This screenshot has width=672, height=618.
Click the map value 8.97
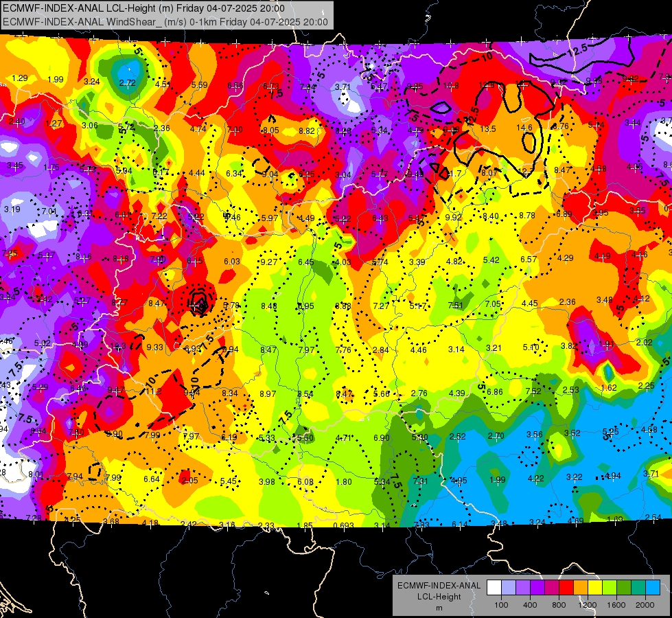coord(268,393)
